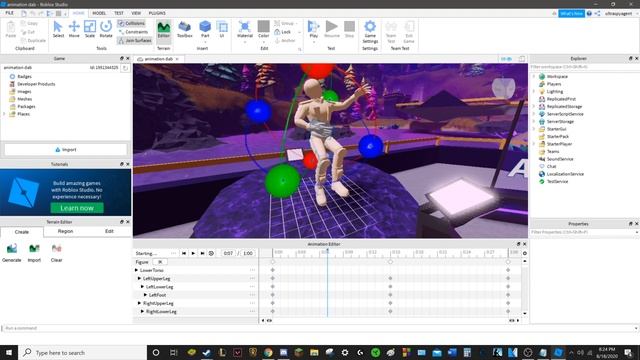
Task: Click the Play test button
Action: click(x=313, y=29)
